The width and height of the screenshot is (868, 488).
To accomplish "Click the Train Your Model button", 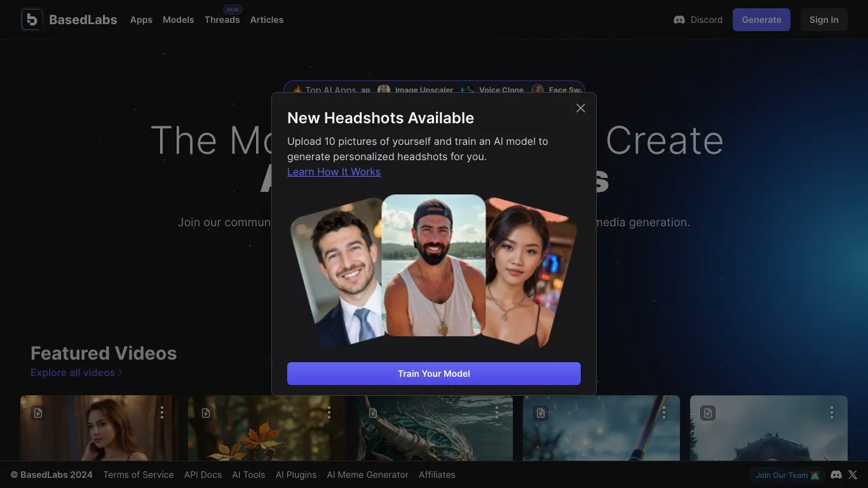I will 434,374.
